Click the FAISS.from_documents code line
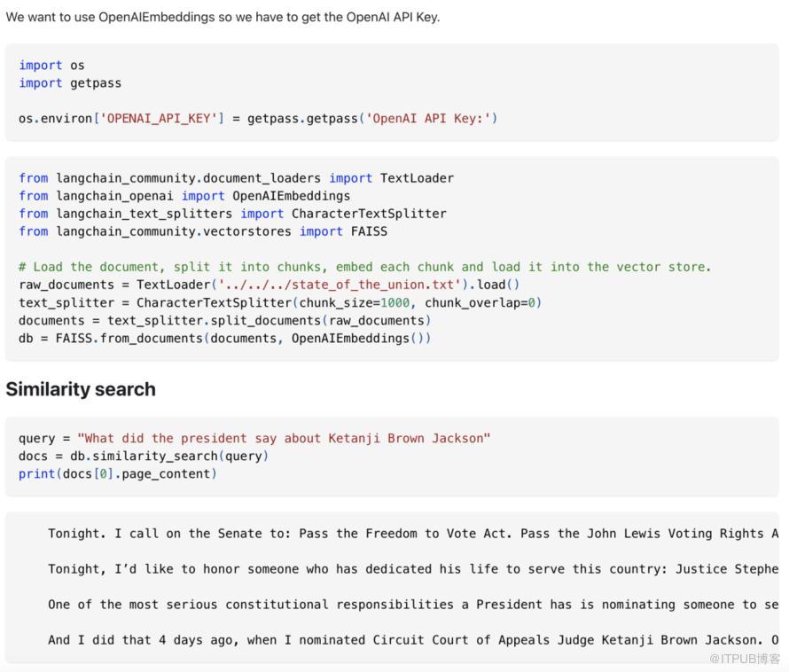The height and width of the screenshot is (672, 789). tap(224, 338)
